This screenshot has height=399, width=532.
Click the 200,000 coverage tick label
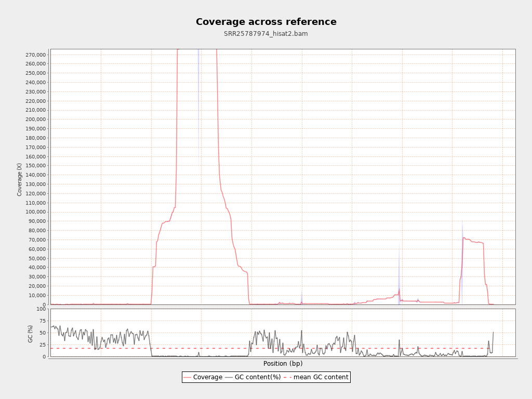(x=33, y=119)
